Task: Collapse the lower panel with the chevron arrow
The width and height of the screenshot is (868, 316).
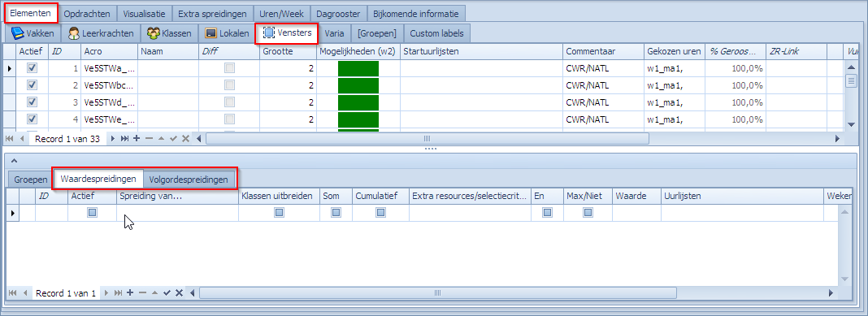Action: point(15,161)
